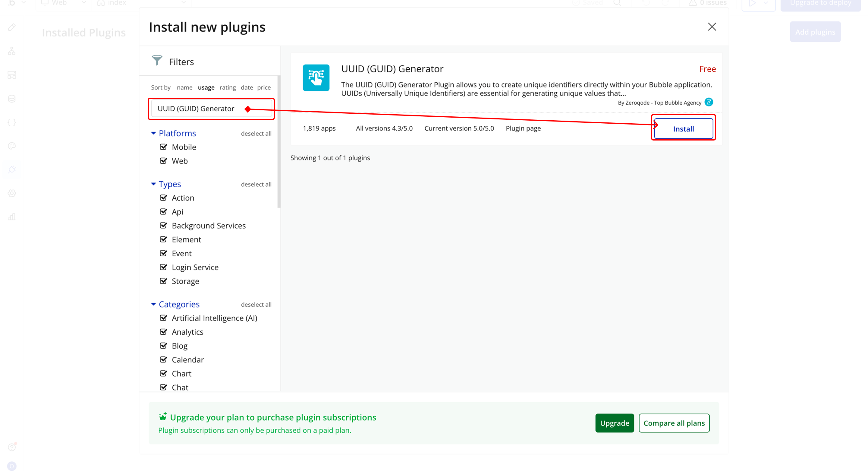Toggle the Analytics category checkbox
The width and height of the screenshot is (868, 471).
(x=163, y=332)
